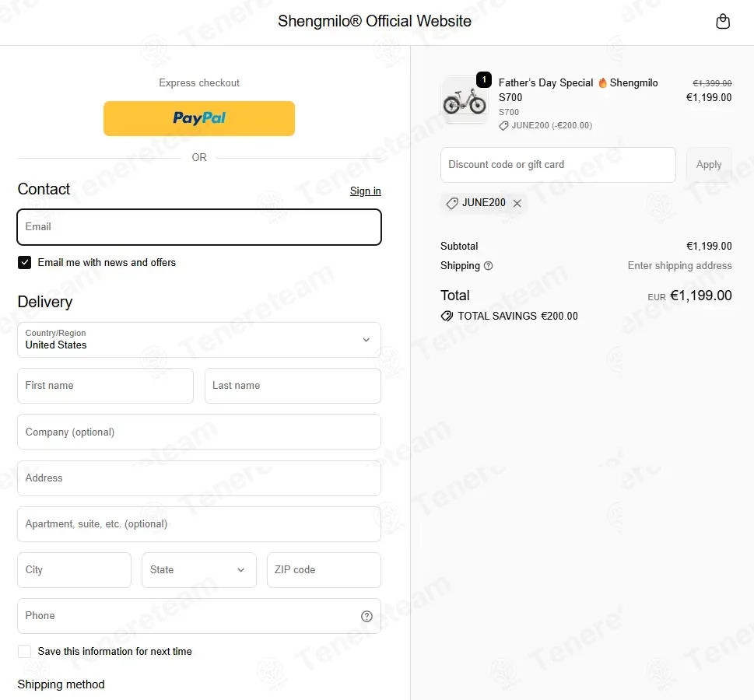Focus the Email input field
The width and height of the screenshot is (754, 700).
pyautogui.click(x=199, y=227)
